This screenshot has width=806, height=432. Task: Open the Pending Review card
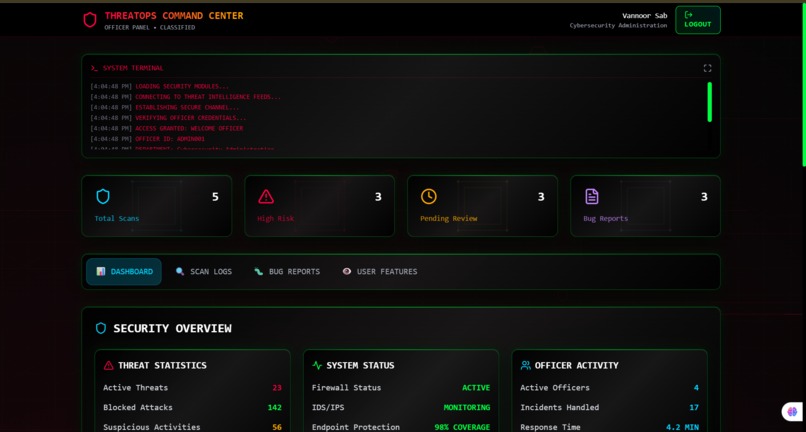pyautogui.click(x=482, y=206)
